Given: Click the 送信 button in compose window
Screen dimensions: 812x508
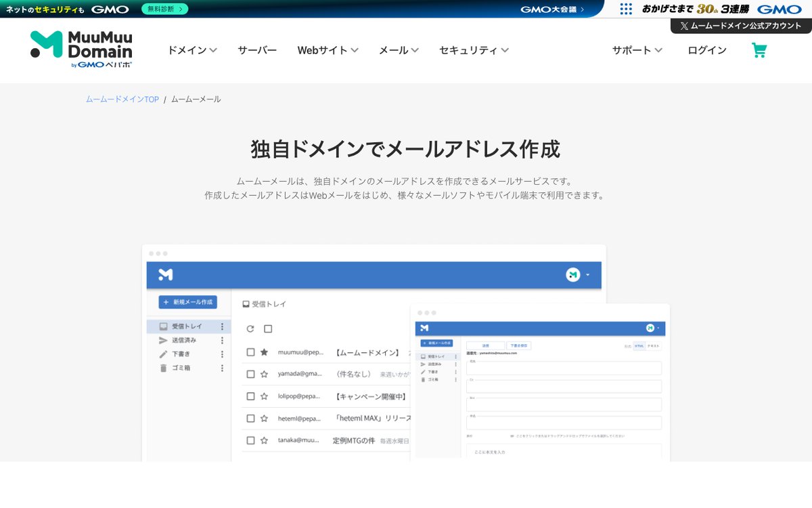Looking at the screenshot, I should pos(485,345).
